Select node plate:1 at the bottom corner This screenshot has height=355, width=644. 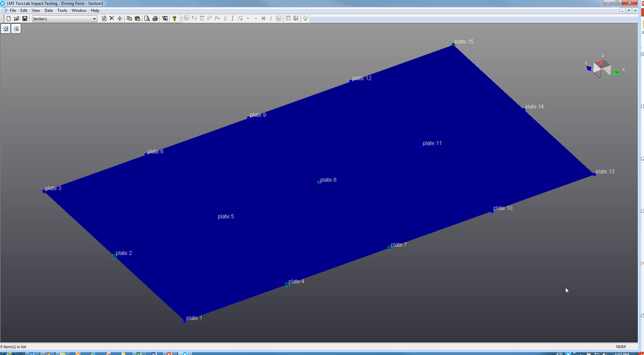click(x=184, y=320)
